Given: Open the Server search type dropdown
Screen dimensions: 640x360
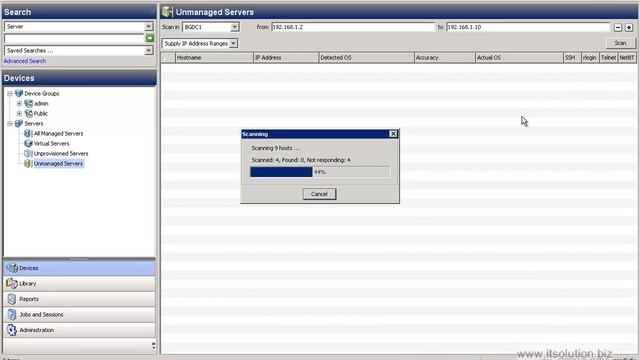Looking at the screenshot, I should tap(149, 27).
